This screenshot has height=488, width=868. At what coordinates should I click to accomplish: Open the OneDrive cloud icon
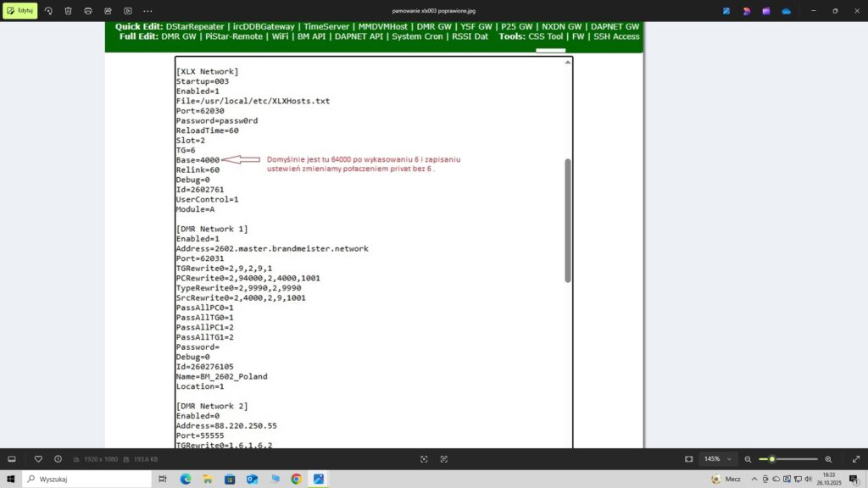pos(787,11)
